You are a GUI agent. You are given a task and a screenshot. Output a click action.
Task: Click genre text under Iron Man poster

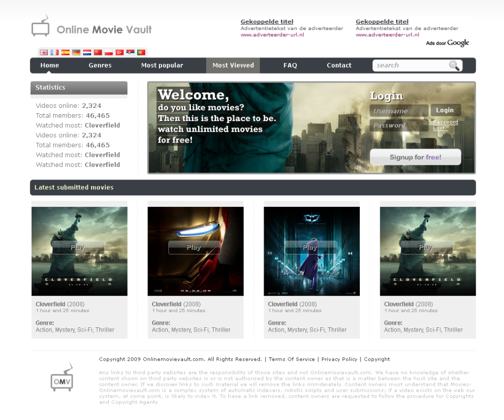(191, 329)
